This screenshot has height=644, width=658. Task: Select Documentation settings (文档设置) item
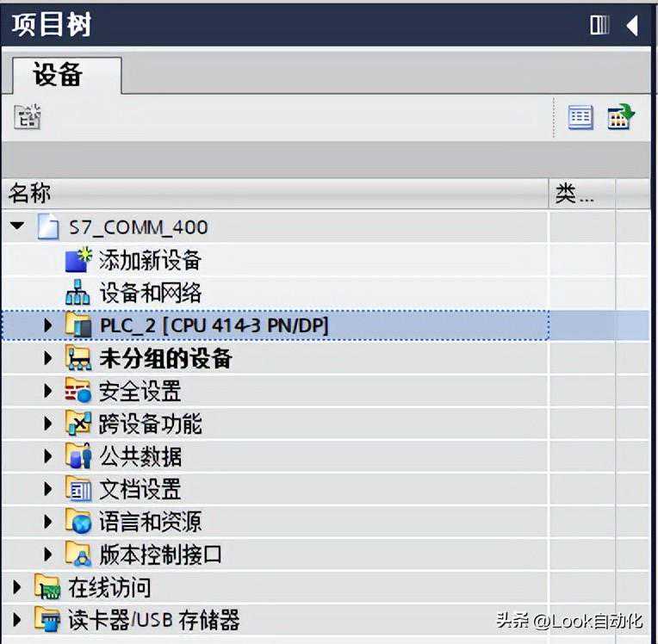[x=140, y=489]
